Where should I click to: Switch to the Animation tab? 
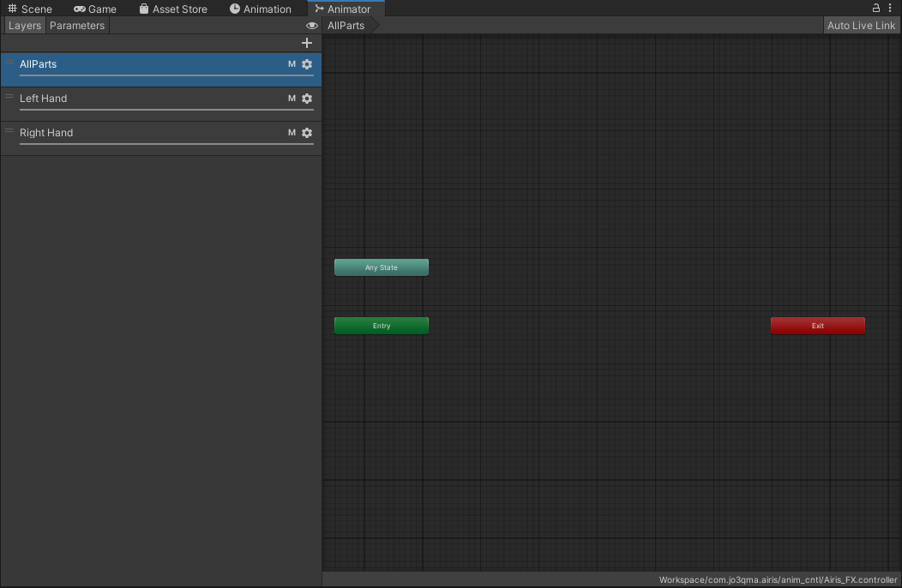tap(261, 9)
